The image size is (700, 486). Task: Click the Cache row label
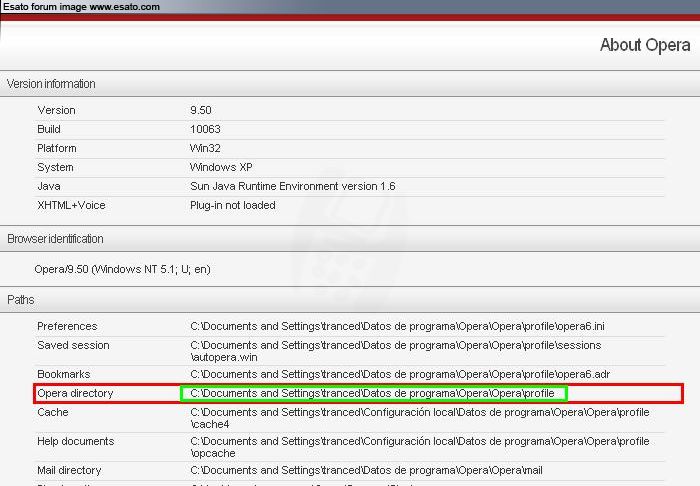pyautogui.click(x=53, y=412)
